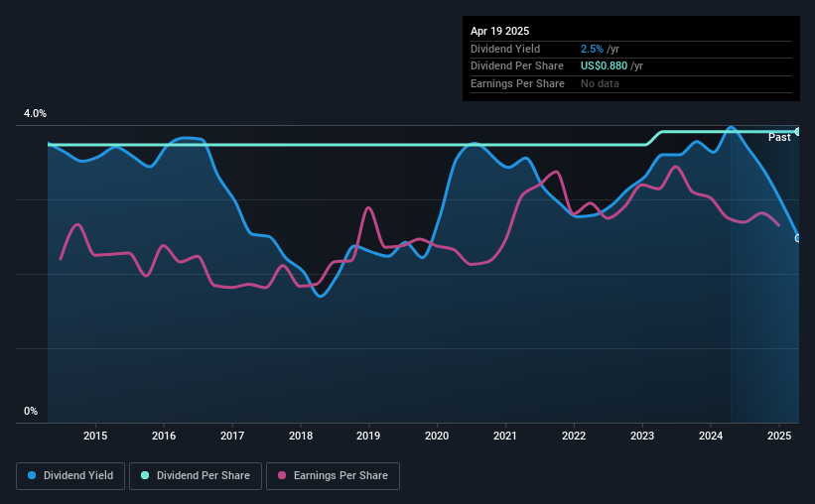Select the 2019 x-axis label
This screenshot has height=504, width=815.
(368, 436)
